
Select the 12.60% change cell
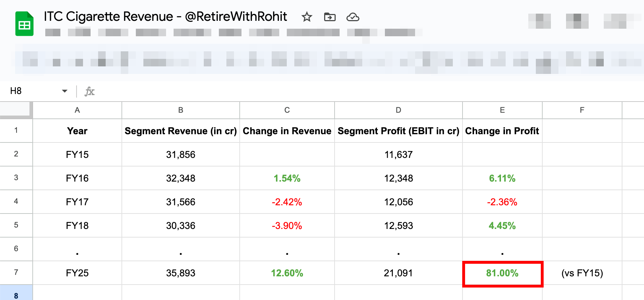coord(287,273)
